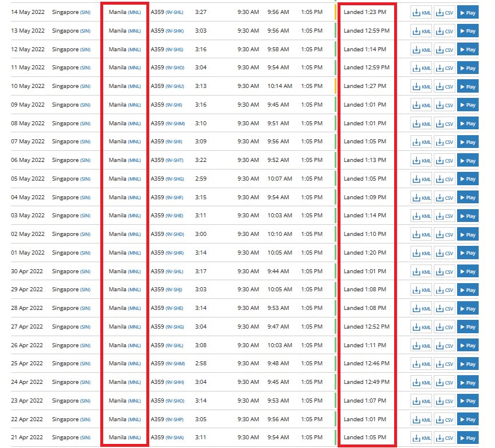This screenshot has width=495, height=448.
Task: Download CSV for the 02 May 2022 flight
Action: [x=444, y=234]
